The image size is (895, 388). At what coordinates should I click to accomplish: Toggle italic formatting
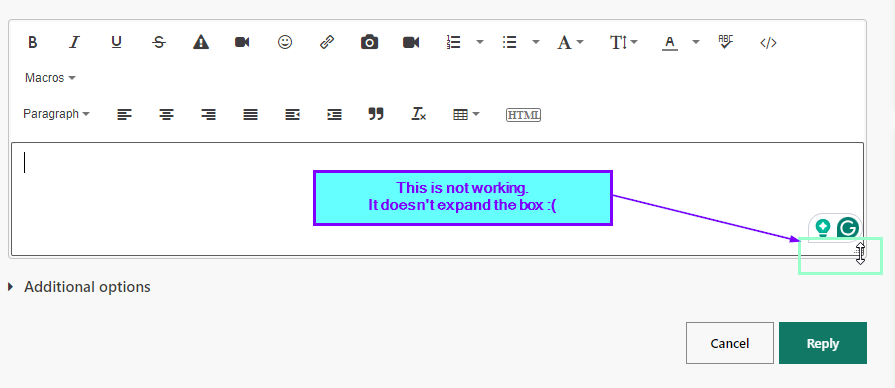(x=74, y=42)
